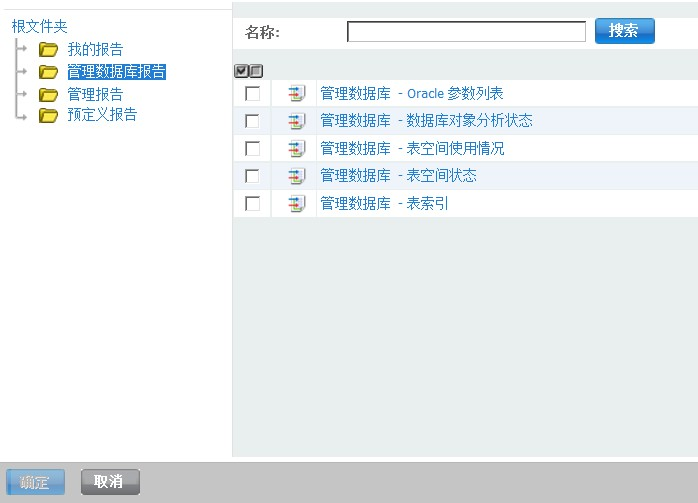Open 管理数据库 - 表索引 report link
This screenshot has height=503, width=698.
click(384, 204)
